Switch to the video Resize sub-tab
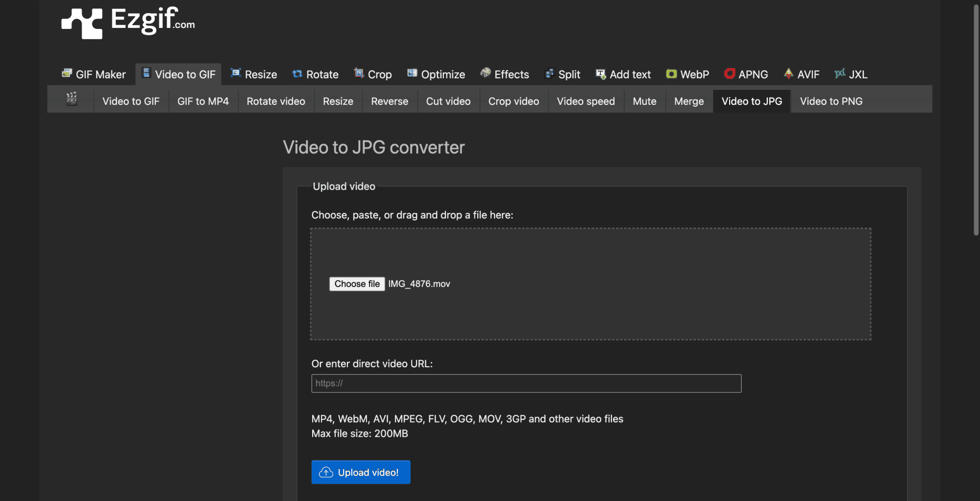 tap(338, 101)
